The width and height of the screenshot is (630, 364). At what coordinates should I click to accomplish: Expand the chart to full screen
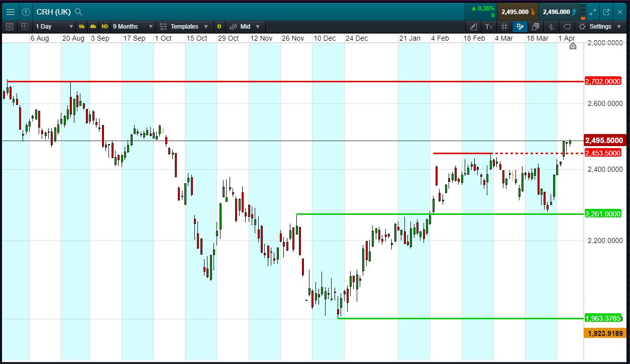click(593, 12)
